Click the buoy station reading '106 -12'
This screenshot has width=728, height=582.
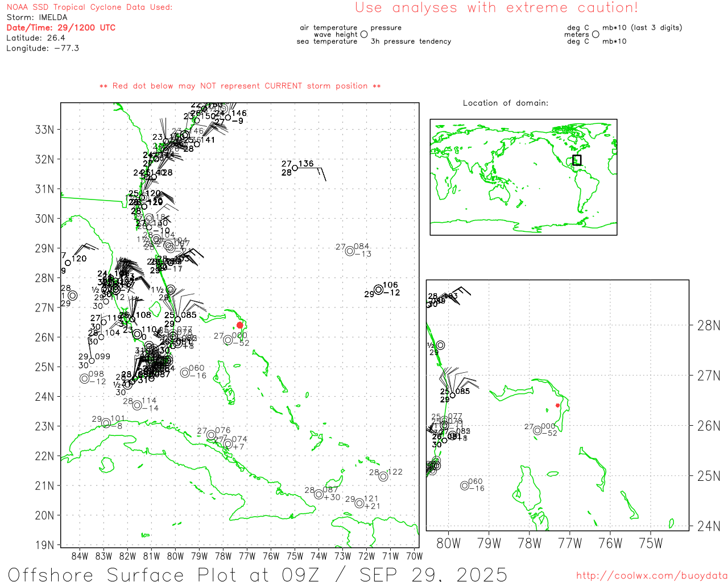(378, 290)
